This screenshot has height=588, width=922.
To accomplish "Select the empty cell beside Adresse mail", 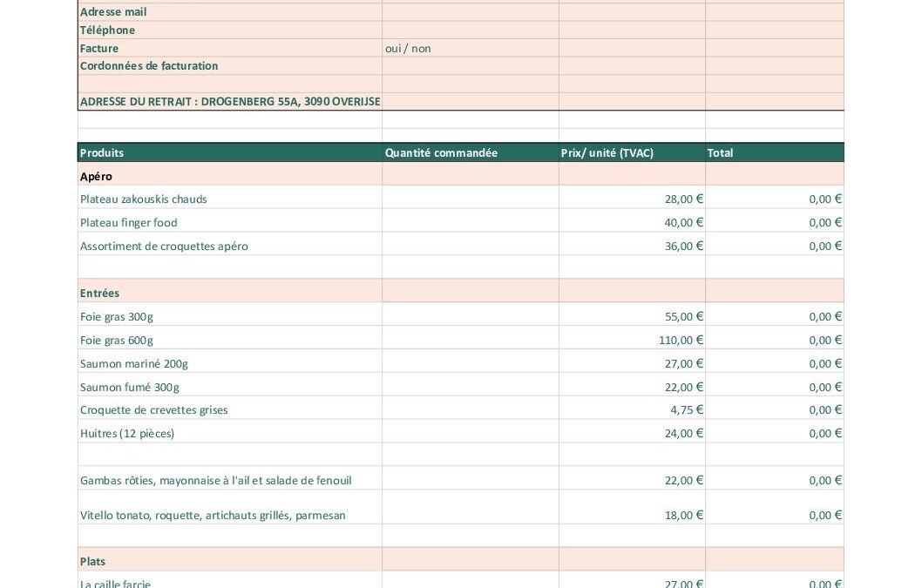I will click(470, 12).
